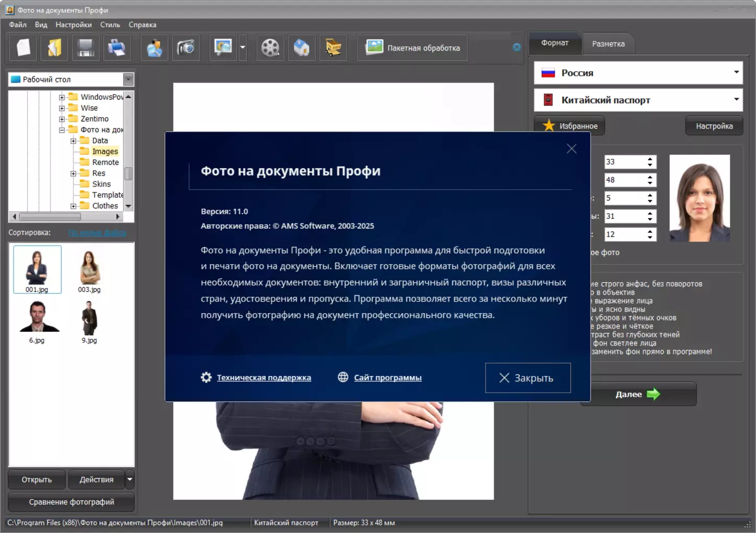Click the open folder toolbar icon
The image size is (756, 533).
pyautogui.click(x=55, y=48)
